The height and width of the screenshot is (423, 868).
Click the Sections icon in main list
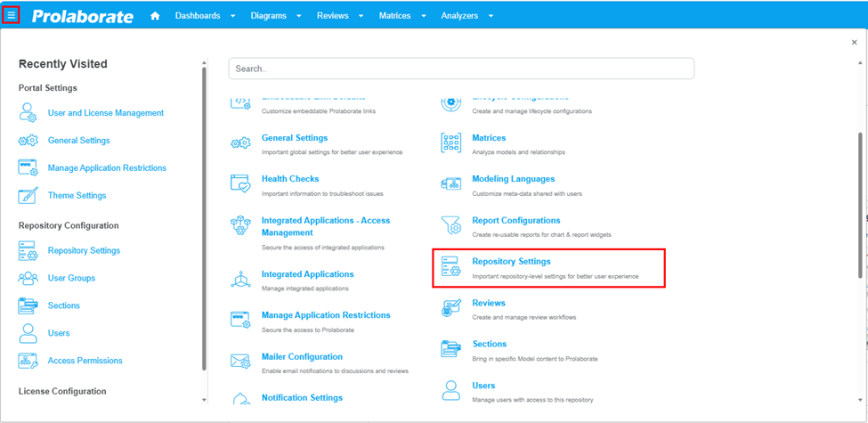pyautogui.click(x=450, y=348)
